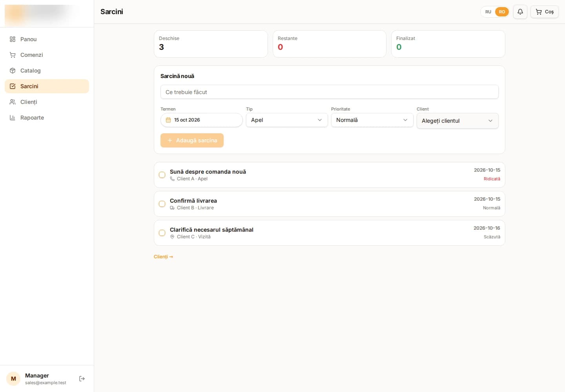565x392 pixels.
Task: Check off the 'Confirmă livrarea' task
Action: point(162,204)
